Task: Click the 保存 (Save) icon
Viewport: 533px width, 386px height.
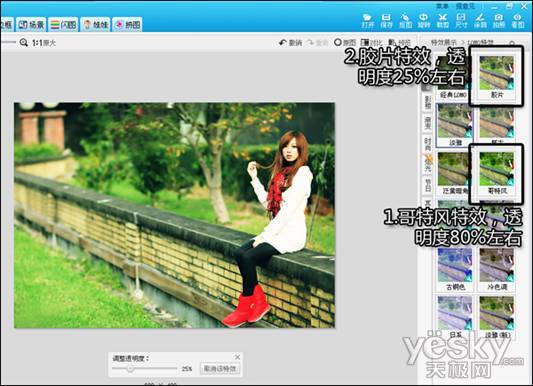Action: tap(386, 21)
